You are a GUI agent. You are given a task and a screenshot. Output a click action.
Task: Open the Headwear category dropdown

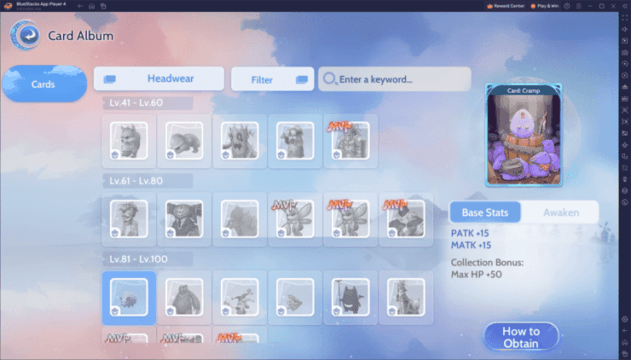tap(159, 79)
